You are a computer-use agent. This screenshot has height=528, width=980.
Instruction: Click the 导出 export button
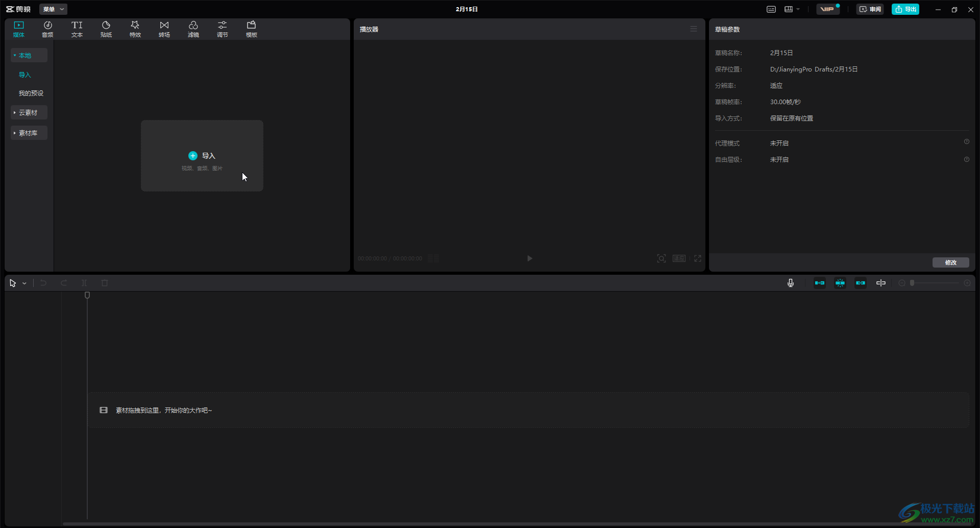click(x=905, y=9)
